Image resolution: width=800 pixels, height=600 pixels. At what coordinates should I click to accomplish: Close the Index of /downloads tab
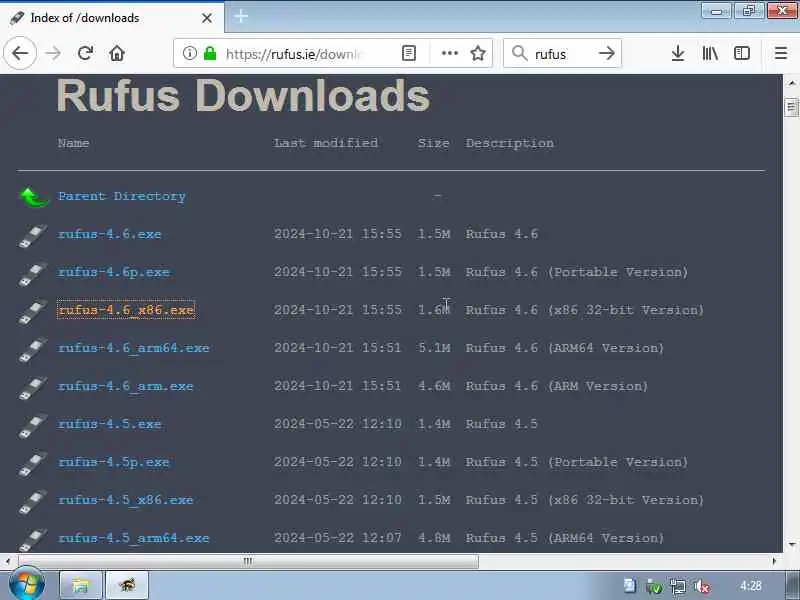[207, 18]
